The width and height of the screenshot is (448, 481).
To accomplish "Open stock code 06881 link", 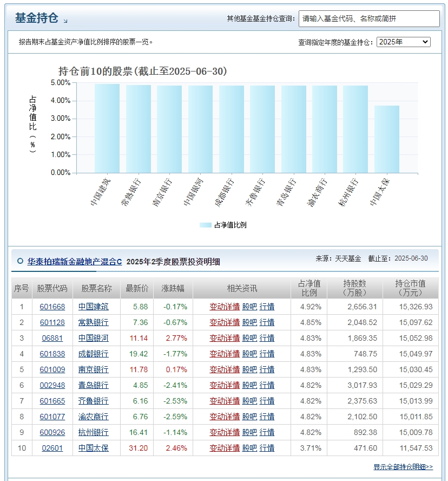I will click(52, 338).
